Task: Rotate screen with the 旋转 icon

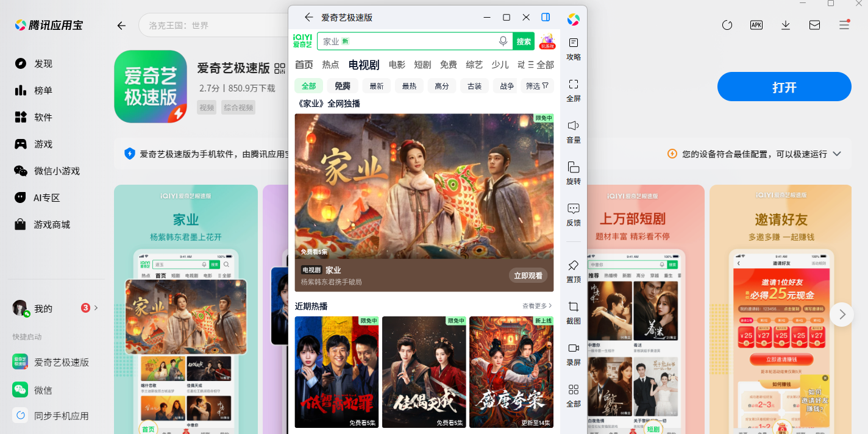Action: (573, 173)
